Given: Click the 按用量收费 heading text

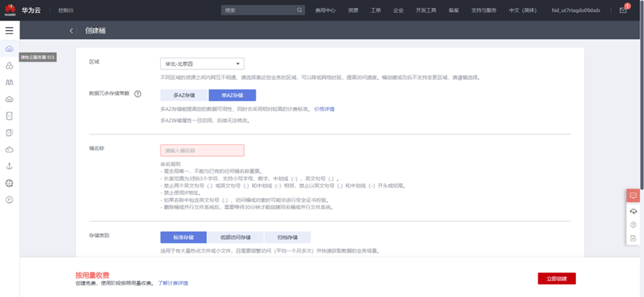Looking at the screenshot, I should pos(92,276).
